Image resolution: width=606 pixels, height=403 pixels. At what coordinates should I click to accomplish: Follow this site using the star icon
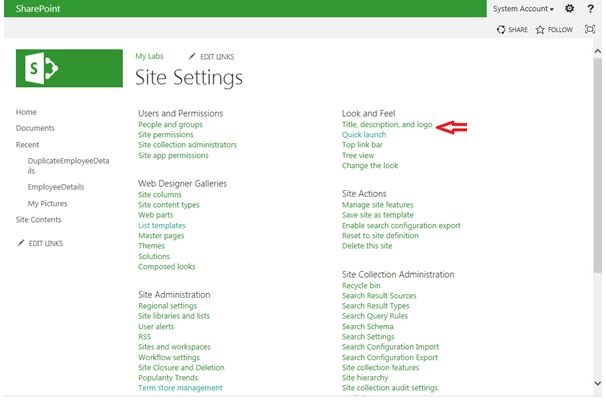tap(540, 30)
